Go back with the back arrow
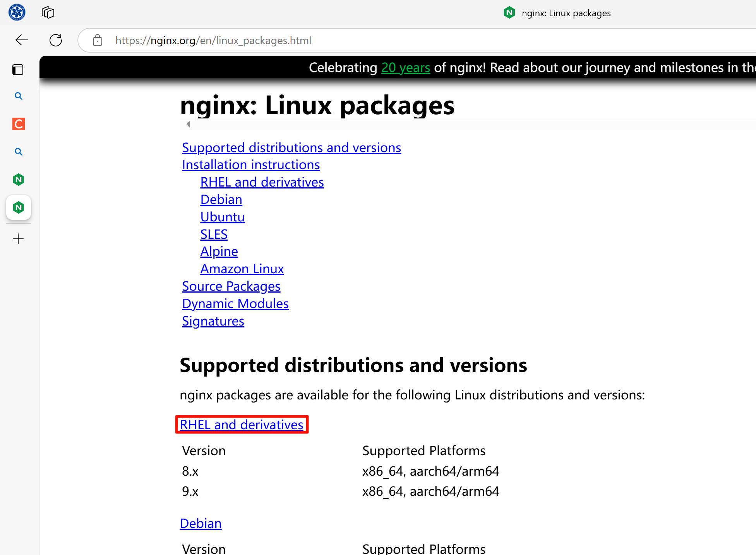This screenshot has width=756, height=555. pos(22,40)
